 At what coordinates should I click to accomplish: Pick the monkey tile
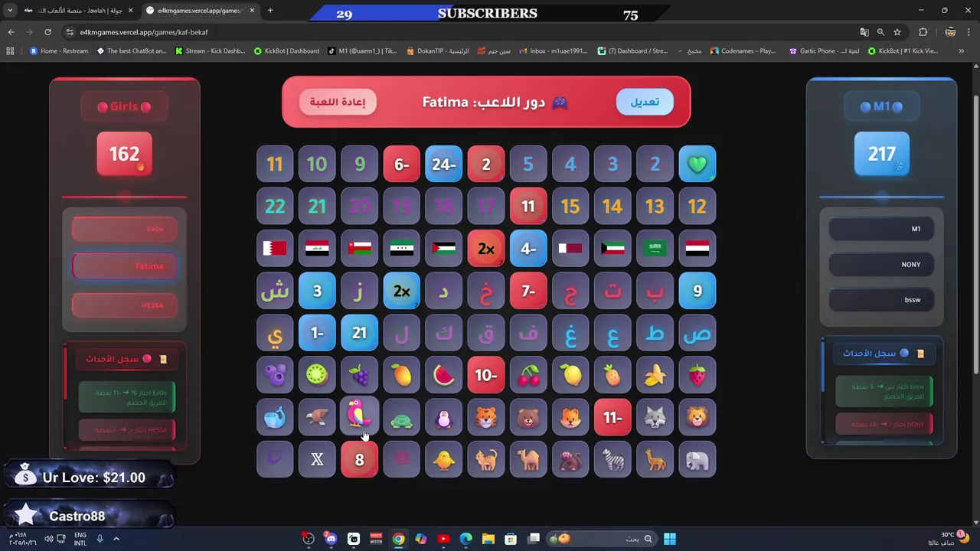(x=570, y=459)
